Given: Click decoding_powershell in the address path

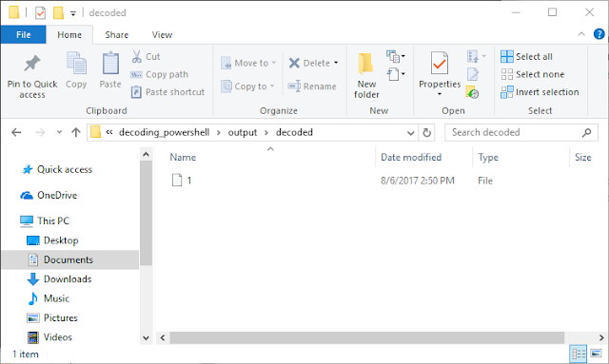Looking at the screenshot, I should (x=165, y=132).
